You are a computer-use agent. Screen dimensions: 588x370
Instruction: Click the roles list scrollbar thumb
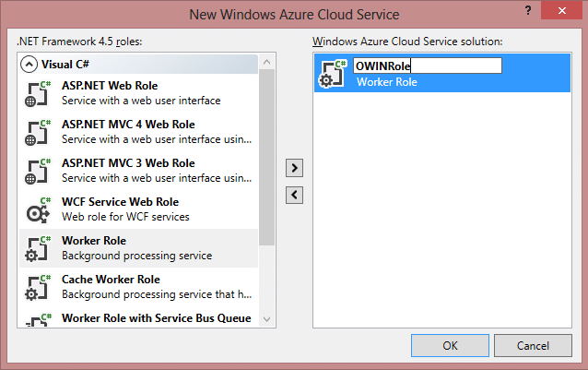click(x=266, y=157)
